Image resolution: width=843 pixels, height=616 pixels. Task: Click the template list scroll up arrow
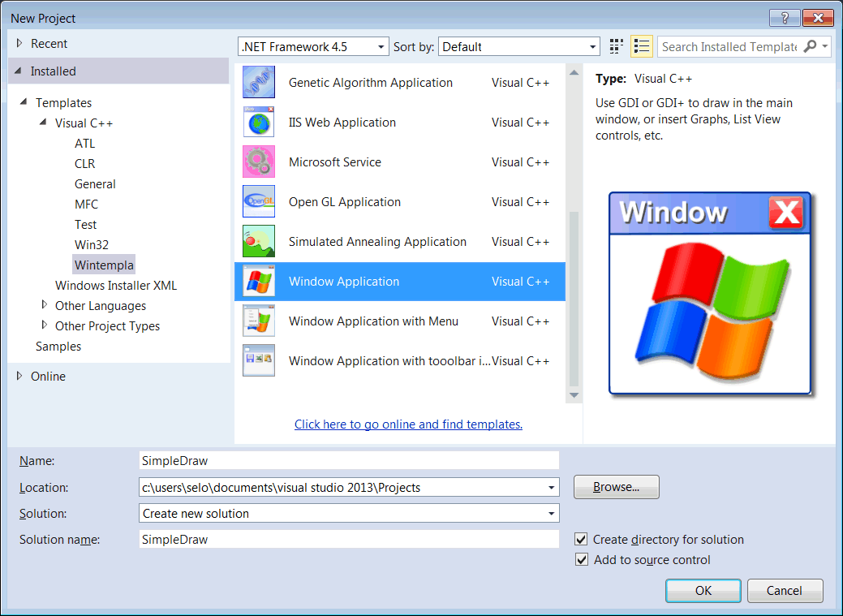click(x=574, y=72)
